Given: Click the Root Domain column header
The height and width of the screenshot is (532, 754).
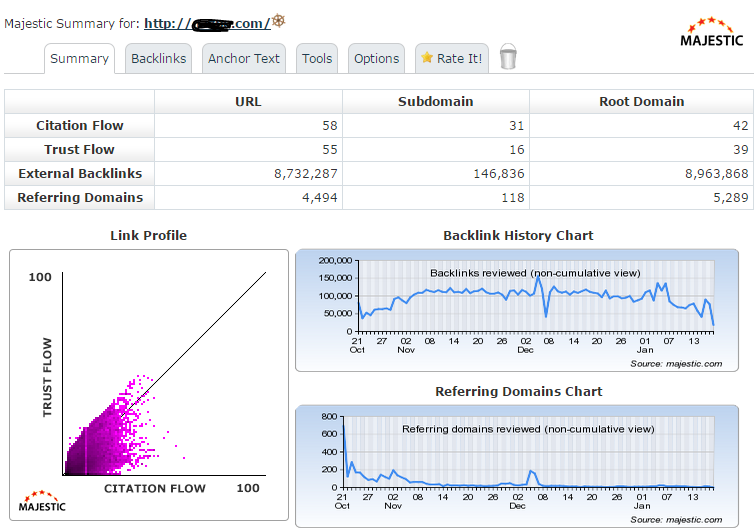Looking at the screenshot, I should [641, 101].
